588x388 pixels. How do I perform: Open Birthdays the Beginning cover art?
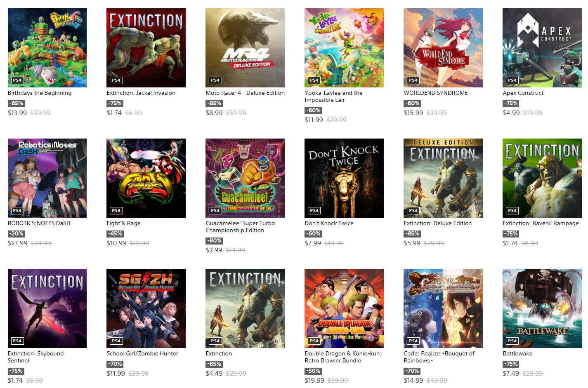click(47, 48)
